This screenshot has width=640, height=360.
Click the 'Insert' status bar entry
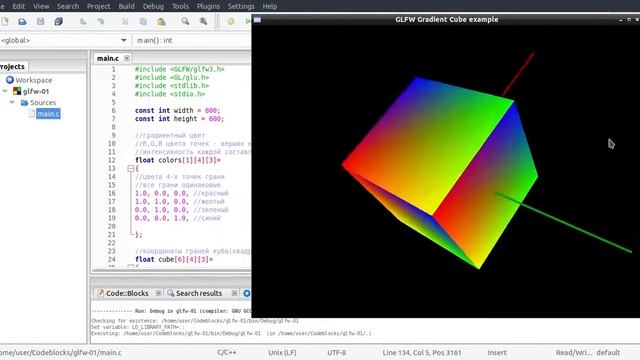coord(497,352)
